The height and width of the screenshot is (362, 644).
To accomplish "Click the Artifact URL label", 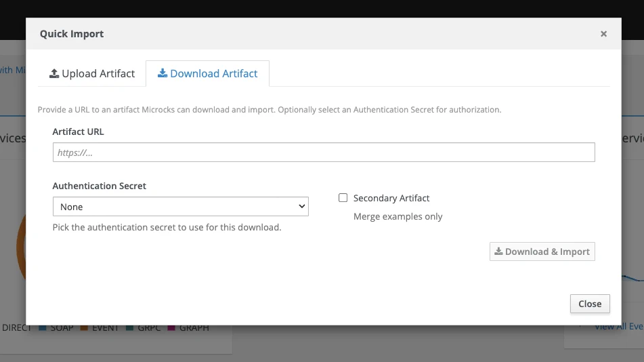I will pyautogui.click(x=78, y=132).
